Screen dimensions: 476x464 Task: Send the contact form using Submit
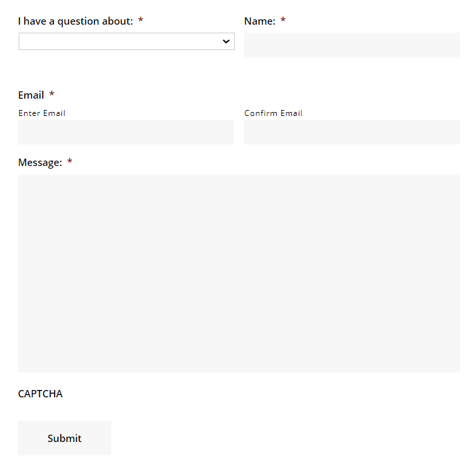(65, 438)
